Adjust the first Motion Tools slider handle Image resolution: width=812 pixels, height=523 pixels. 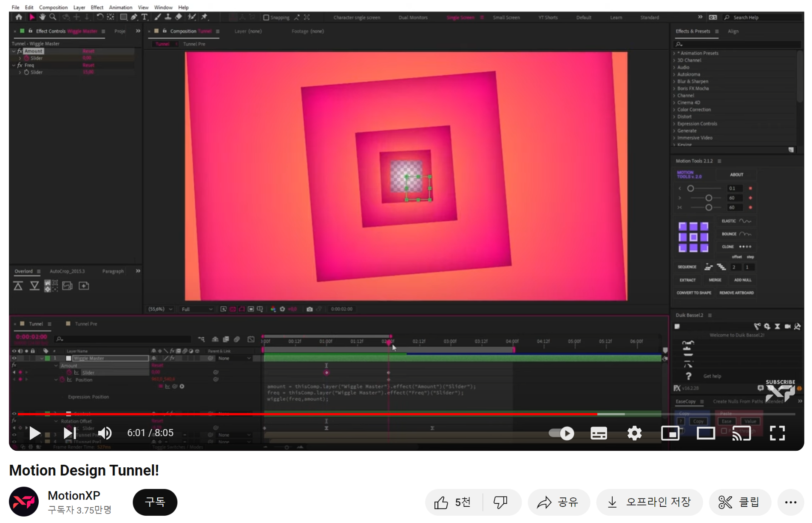690,188
